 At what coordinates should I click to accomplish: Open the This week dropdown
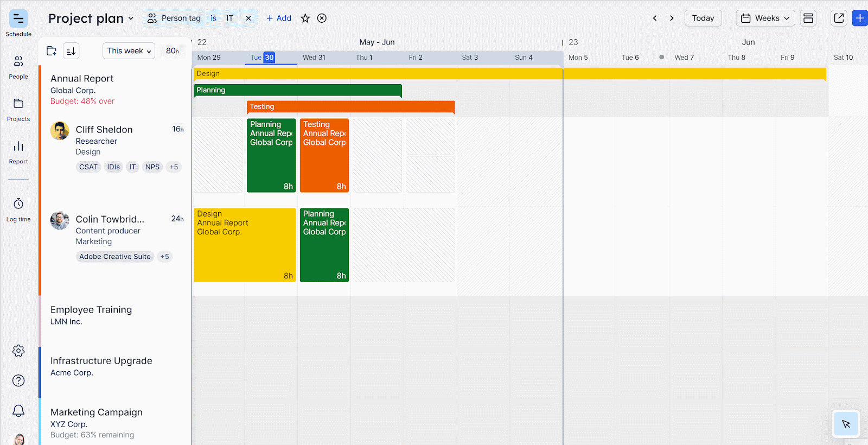point(129,51)
